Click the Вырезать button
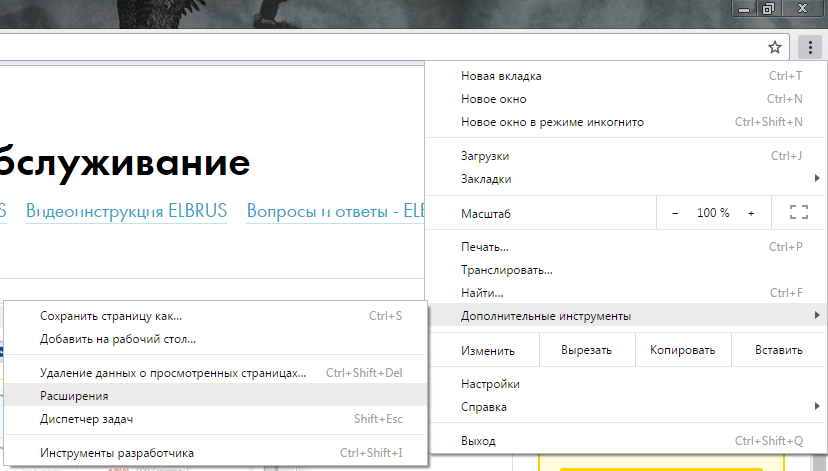The height and width of the screenshot is (471, 828). point(586,351)
